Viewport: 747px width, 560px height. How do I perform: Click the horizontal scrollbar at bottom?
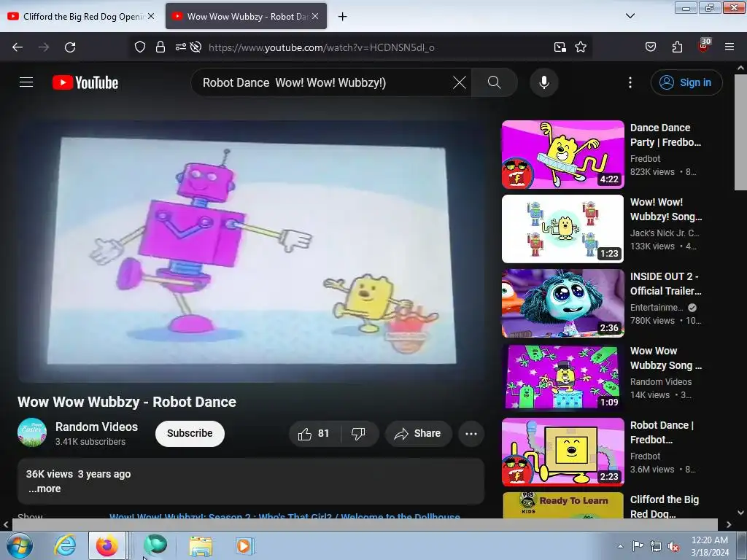coord(365,525)
